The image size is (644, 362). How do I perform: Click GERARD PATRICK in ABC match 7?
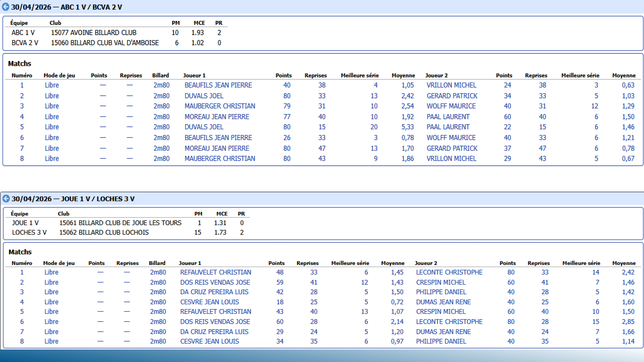point(452,148)
